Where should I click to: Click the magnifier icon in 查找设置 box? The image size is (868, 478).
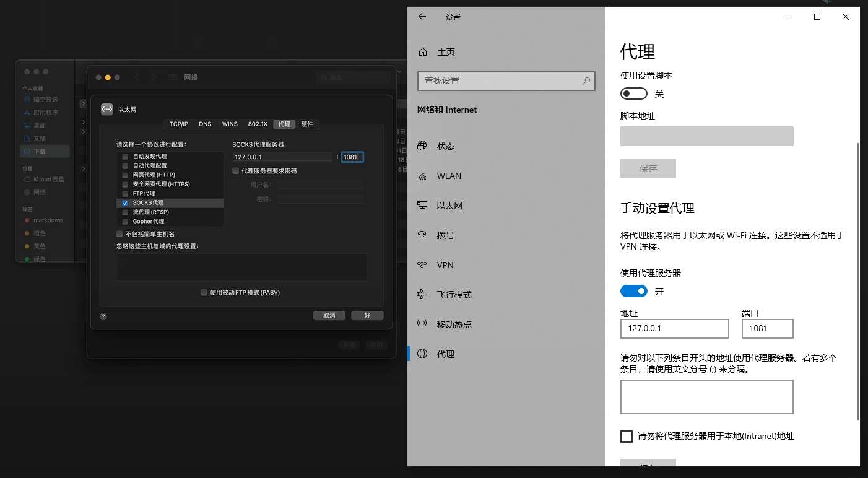(x=586, y=81)
